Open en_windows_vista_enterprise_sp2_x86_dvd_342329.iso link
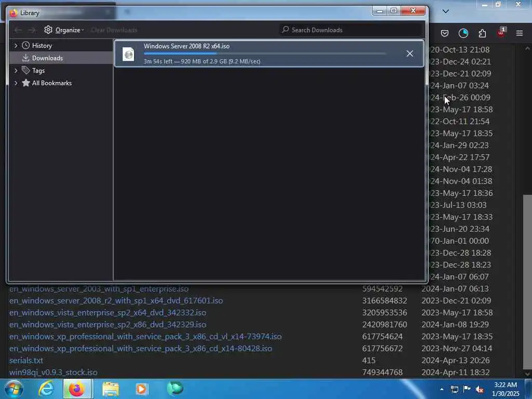532x399 pixels. click(108, 325)
